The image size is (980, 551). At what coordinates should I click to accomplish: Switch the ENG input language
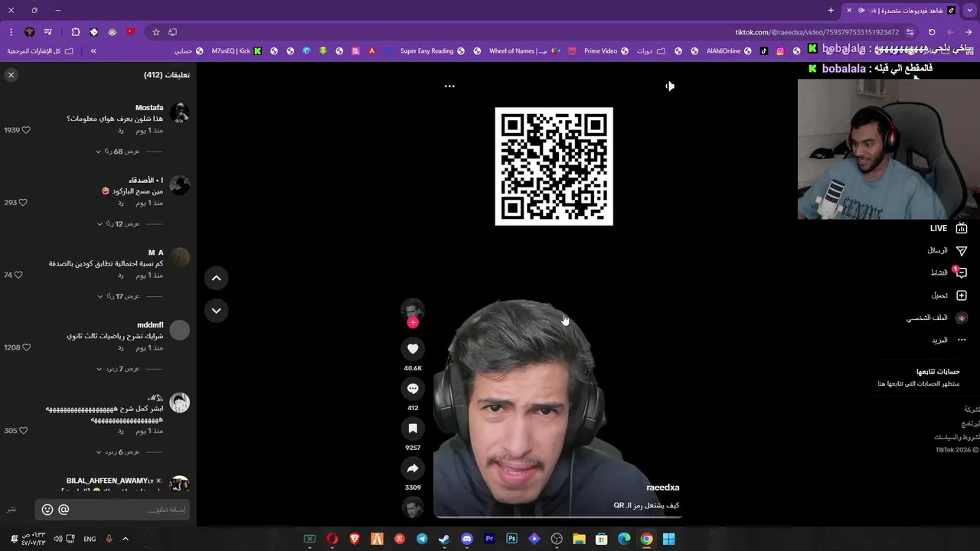[90, 539]
